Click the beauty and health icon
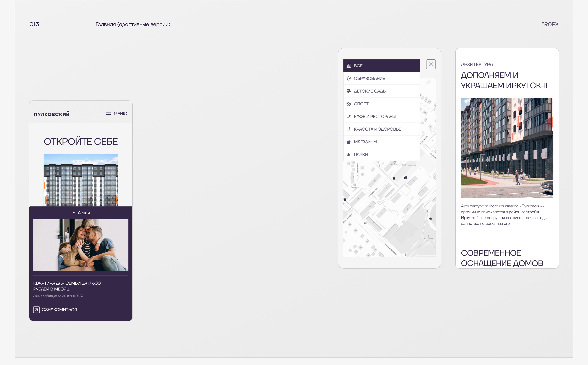The width and height of the screenshot is (588, 365). 348,129
